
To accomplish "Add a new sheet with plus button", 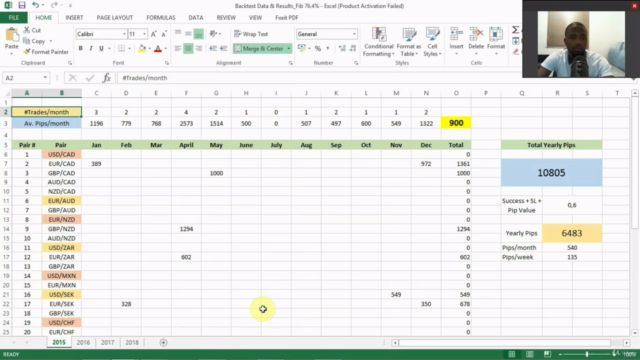I will tap(163, 342).
